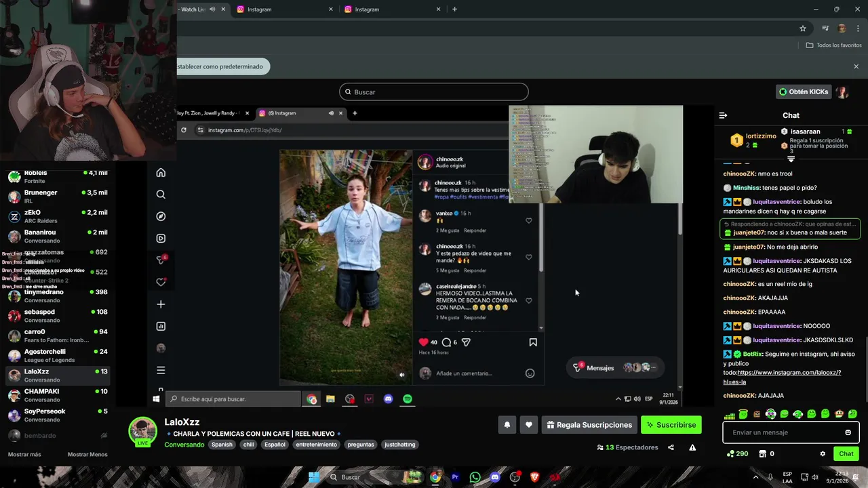Select the justchatting stream tag
868x488 pixels.
[399, 445]
